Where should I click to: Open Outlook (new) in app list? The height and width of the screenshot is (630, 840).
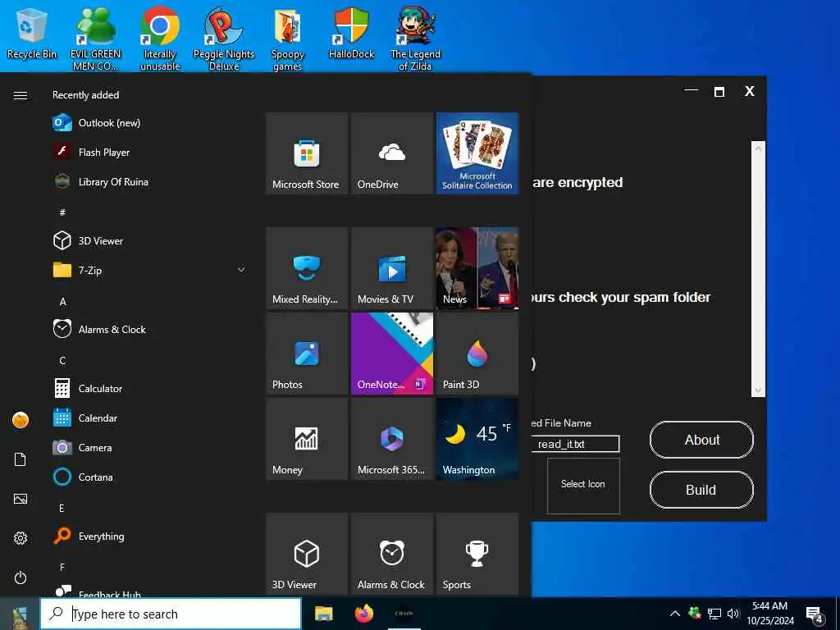pyautogui.click(x=150, y=123)
